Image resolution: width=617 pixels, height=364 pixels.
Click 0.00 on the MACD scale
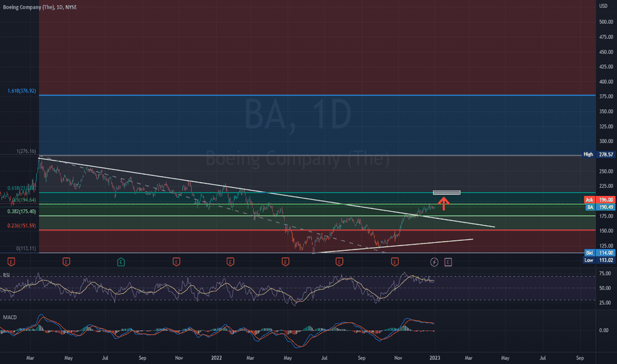click(x=604, y=330)
